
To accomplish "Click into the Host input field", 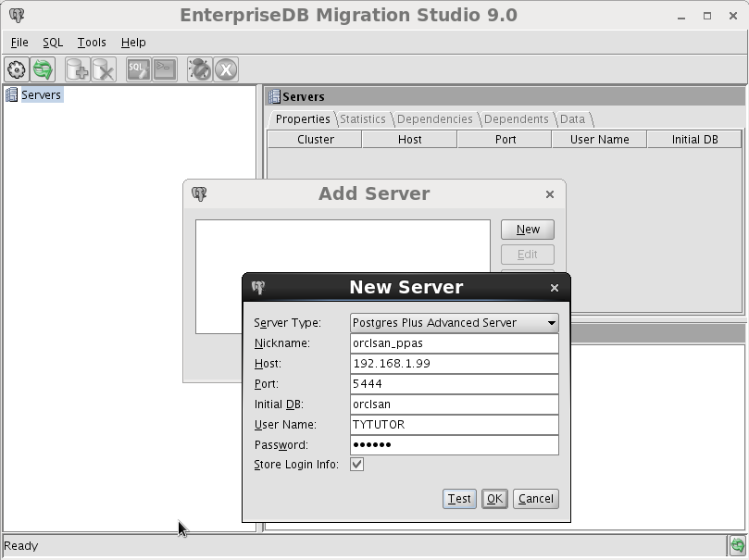I will 454,364.
